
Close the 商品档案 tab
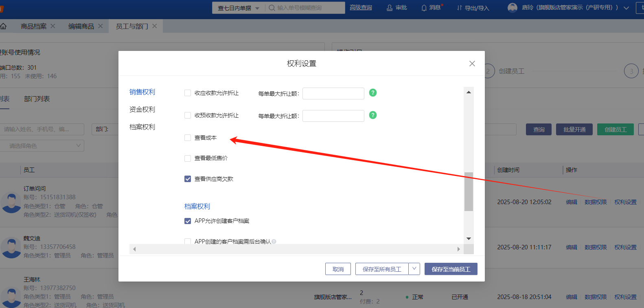53,26
